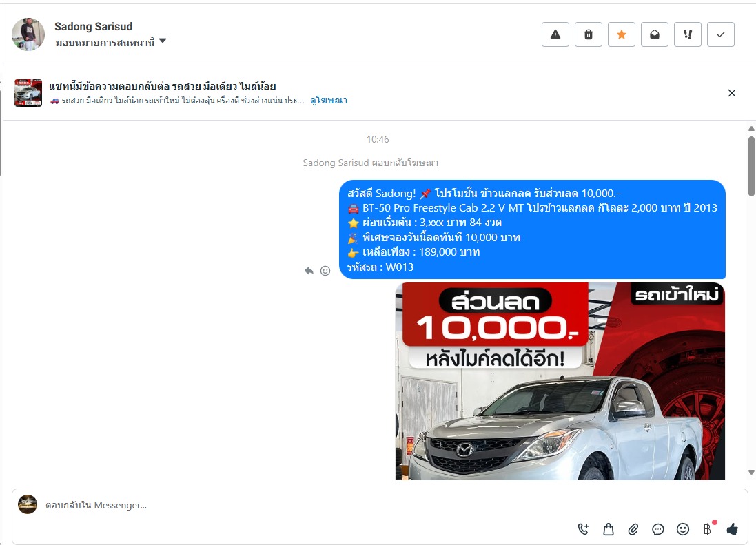Click the 10:46 timestamp
Viewport: 756px width, 545px height.
(x=378, y=139)
